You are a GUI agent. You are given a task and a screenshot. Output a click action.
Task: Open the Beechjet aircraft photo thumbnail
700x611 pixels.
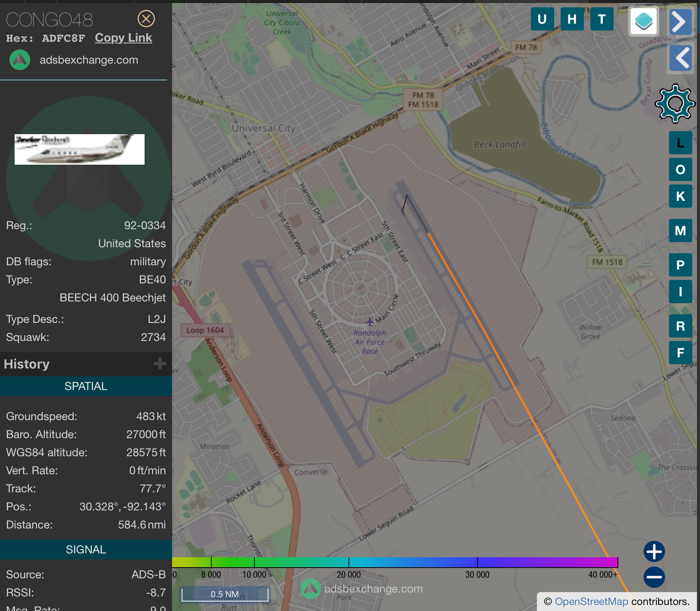point(80,149)
